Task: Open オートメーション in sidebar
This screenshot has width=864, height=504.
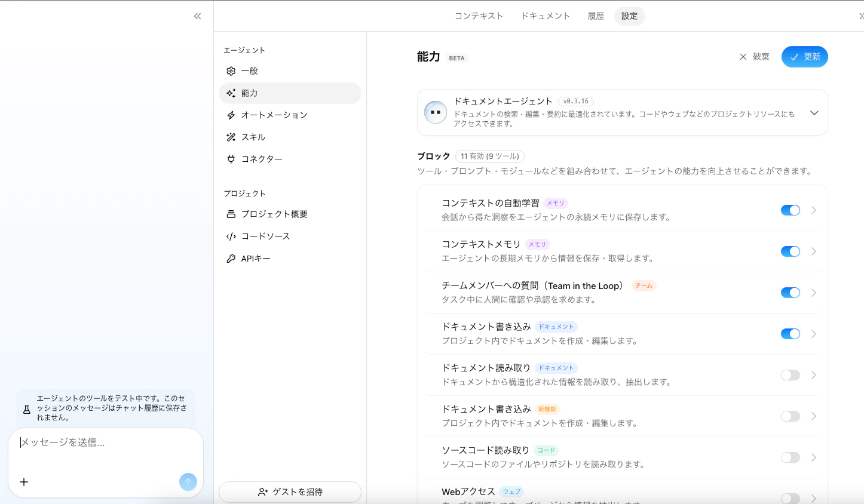Action: point(290,115)
